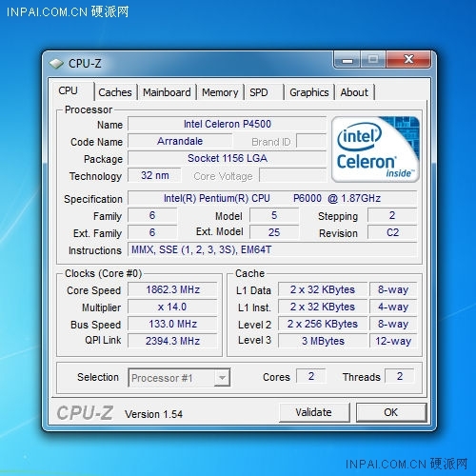Open the Caches tab
Viewport: 476px width, 476px height.
[115, 92]
